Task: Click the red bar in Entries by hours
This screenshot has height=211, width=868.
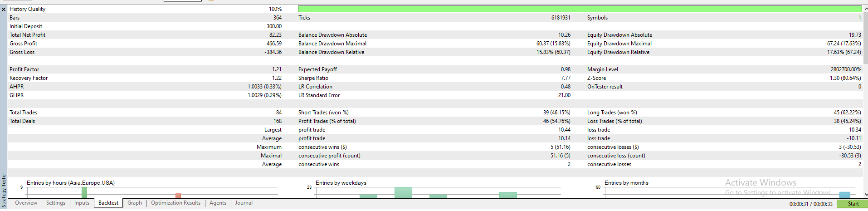Action: 178,196
